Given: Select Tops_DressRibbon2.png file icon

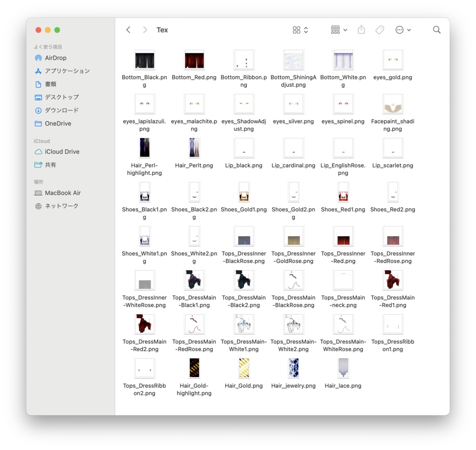Looking at the screenshot, I should tap(145, 368).
